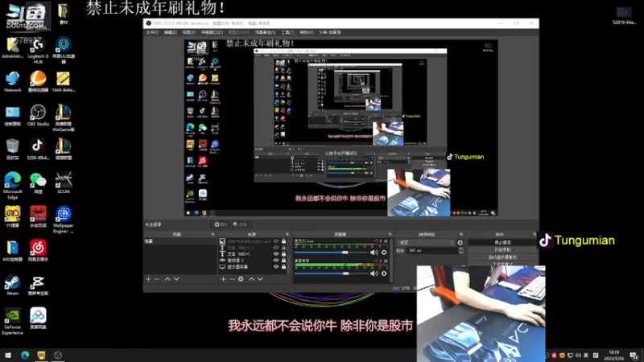Image resolution: width=644 pixels, height=362 pixels.
Task: Launch Microsoft Edge from the desktop
Action: [x=12, y=186]
